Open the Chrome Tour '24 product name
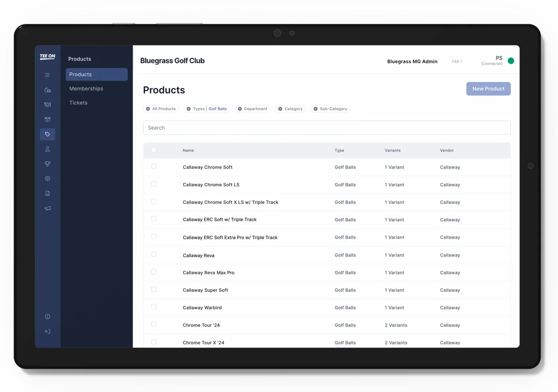The width and height of the screenshot is (558, 392). tap(201, 325)
